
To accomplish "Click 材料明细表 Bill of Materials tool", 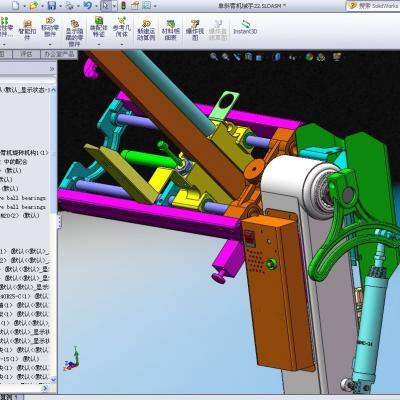I will coord(171,30).
